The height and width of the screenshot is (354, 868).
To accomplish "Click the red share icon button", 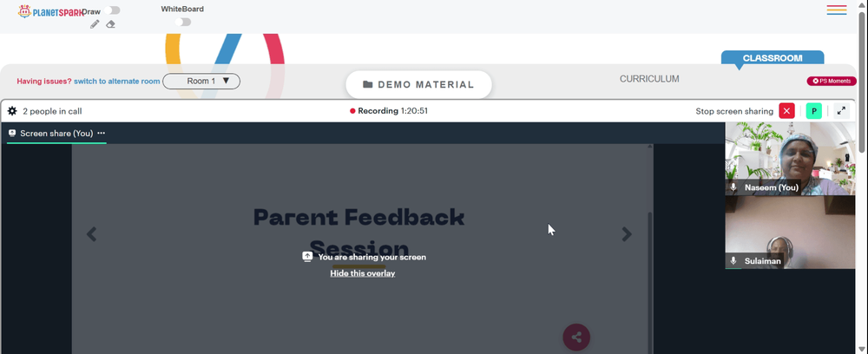I will point(576,337).
